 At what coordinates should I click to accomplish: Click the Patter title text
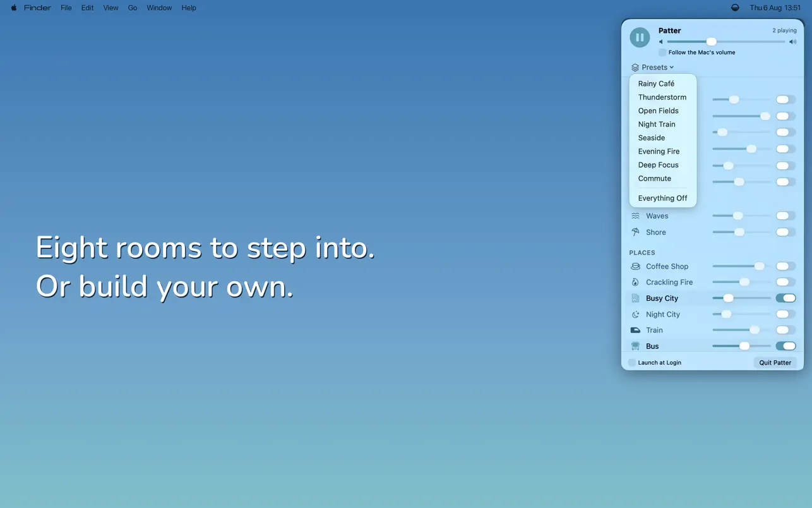[669, 30]
